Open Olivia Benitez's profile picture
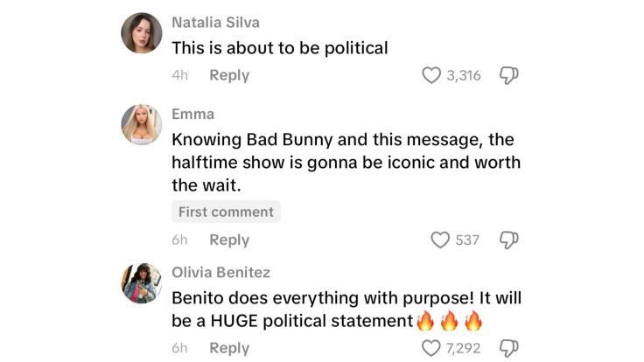This screenshot has width=644, height=362. pyautogui.click(x=142, y=283)
